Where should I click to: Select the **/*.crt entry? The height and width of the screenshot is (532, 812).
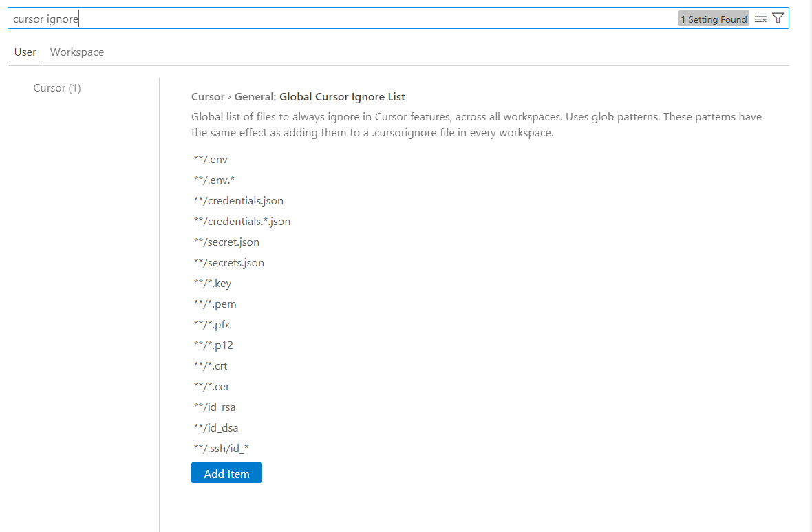pos(211,366)
